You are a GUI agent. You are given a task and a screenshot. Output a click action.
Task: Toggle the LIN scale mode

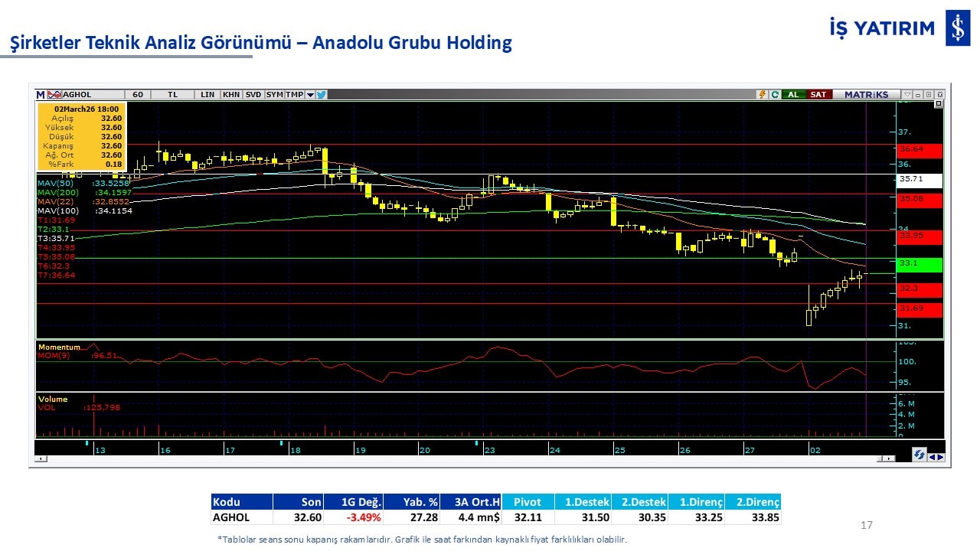coord(207,95)
